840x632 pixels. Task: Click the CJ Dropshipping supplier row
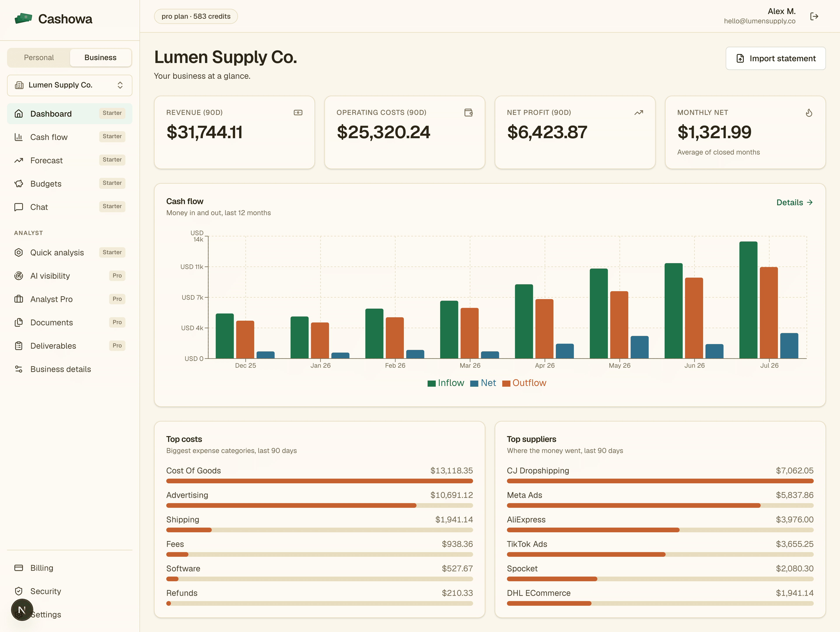pyautogui.click(x=660, y=474)
